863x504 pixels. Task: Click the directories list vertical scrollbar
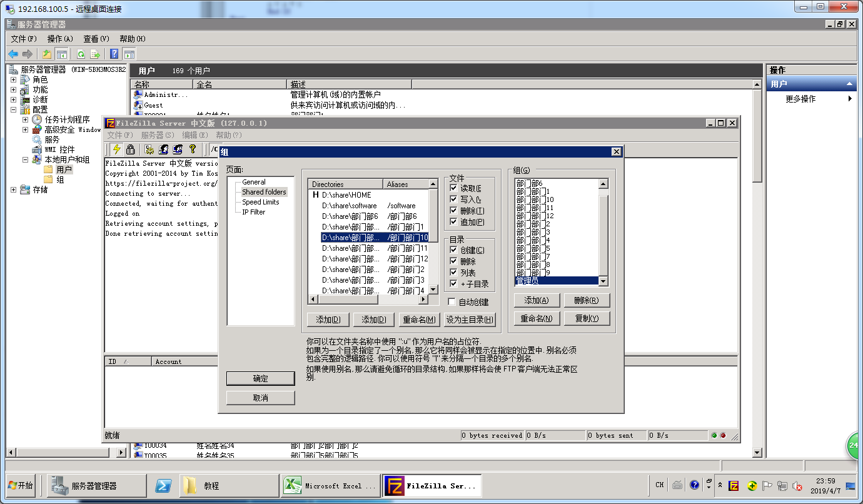433,237
